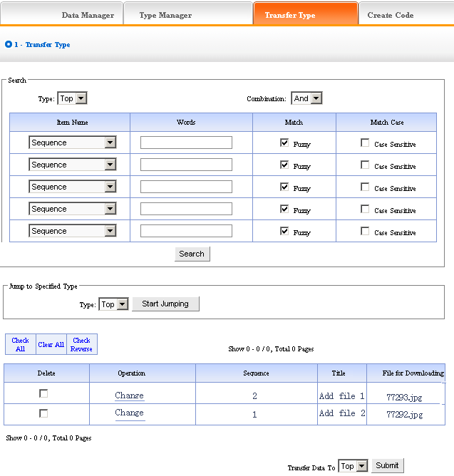
Task: Click the 'Add file 2' title cell
Action: pyautogui.click(x=342, y=413)
